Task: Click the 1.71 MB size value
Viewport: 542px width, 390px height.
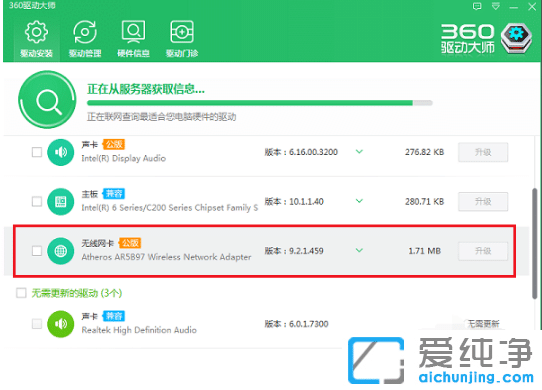Action: tap(424, 251)
